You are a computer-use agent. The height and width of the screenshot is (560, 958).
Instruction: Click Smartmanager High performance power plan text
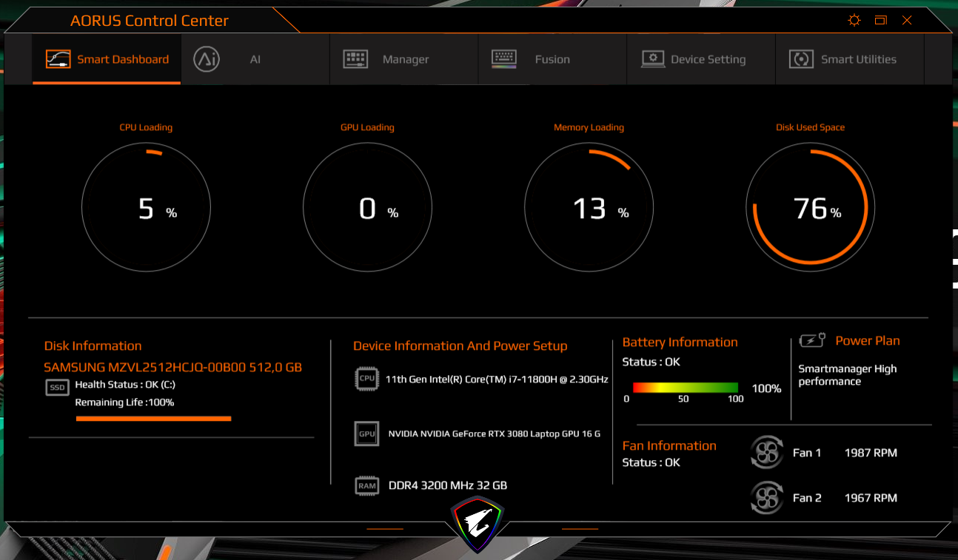coord(847,375)
